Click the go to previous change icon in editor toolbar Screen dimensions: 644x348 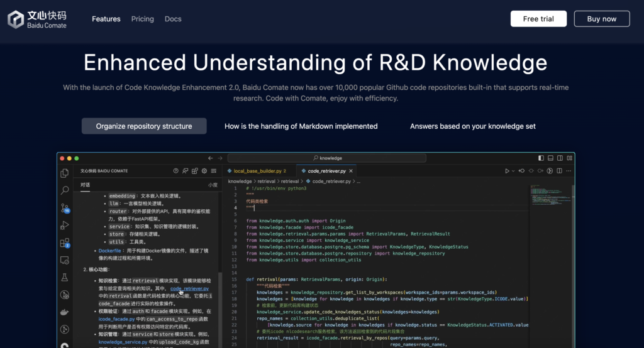tap(521, 171)
